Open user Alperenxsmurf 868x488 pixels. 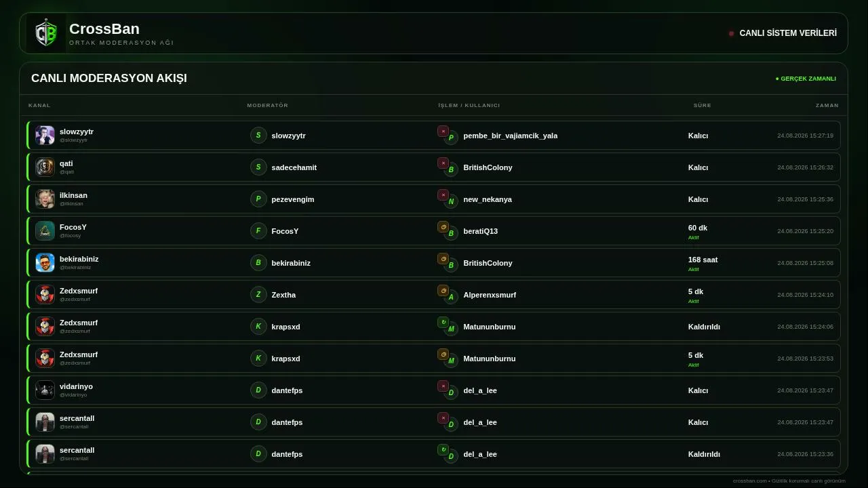pyautogui.click(x=490, y=295)
